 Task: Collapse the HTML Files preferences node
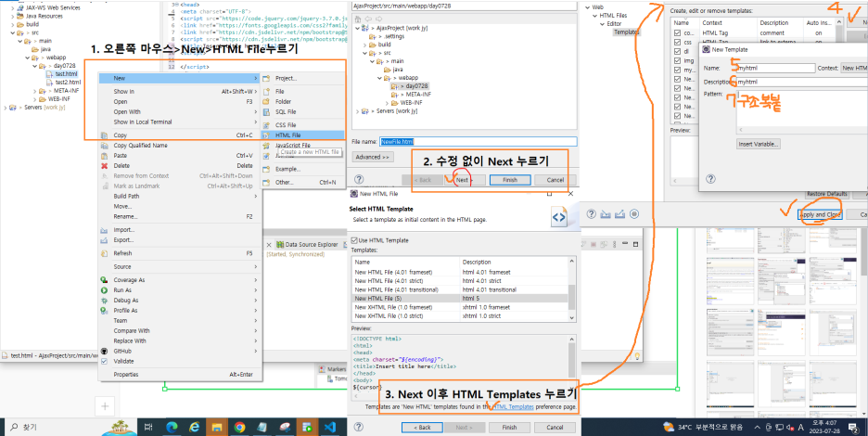595,16
